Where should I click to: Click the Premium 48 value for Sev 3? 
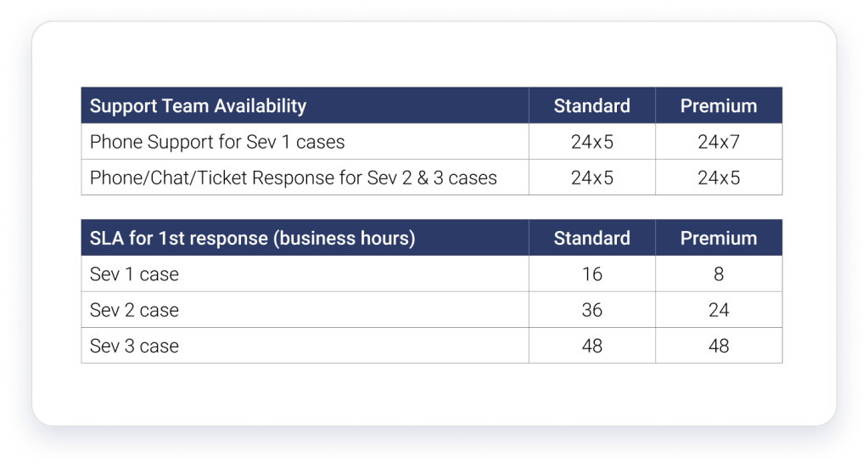[719, 347]
